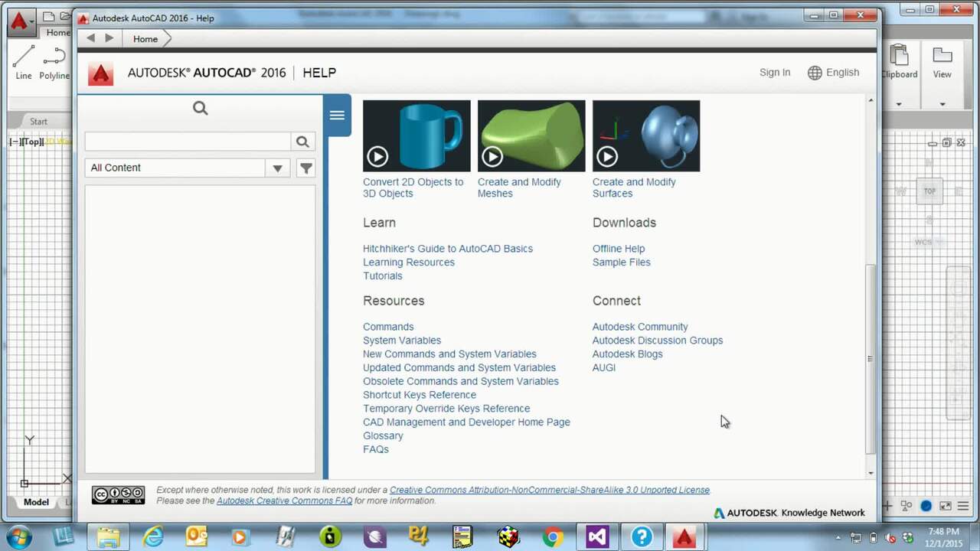The image size is (980, 551).
Task: Click the [Top] viewport view label
Action: click(33, 142)
